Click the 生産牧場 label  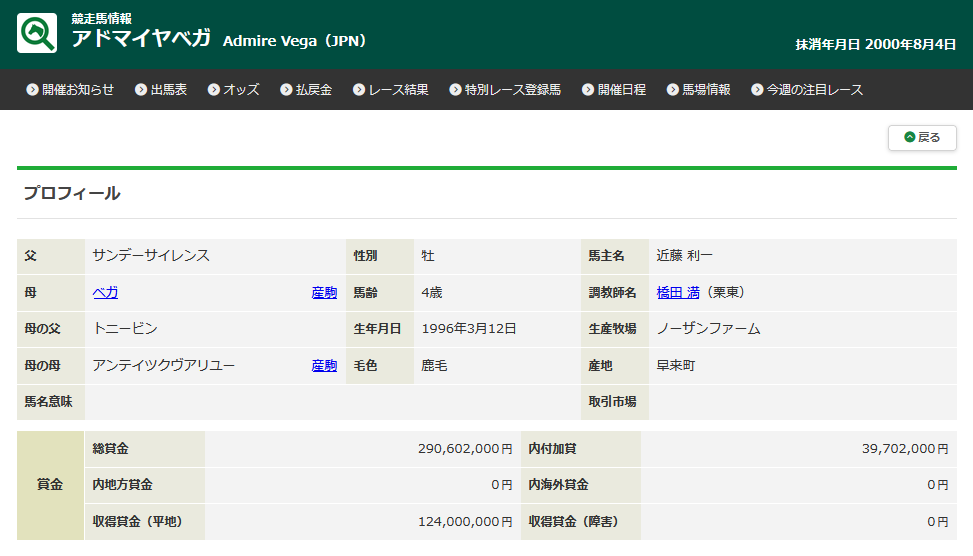(612, 329)
